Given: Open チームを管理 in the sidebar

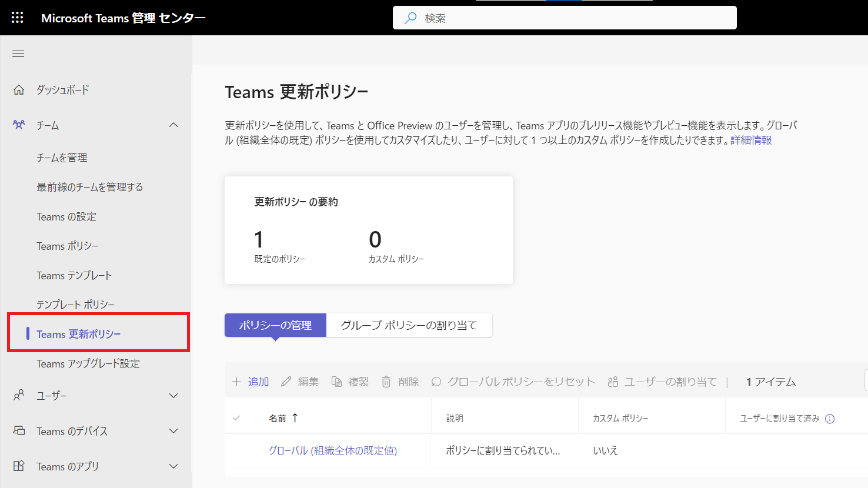Looking at the screenshot, I should (62, 158).
